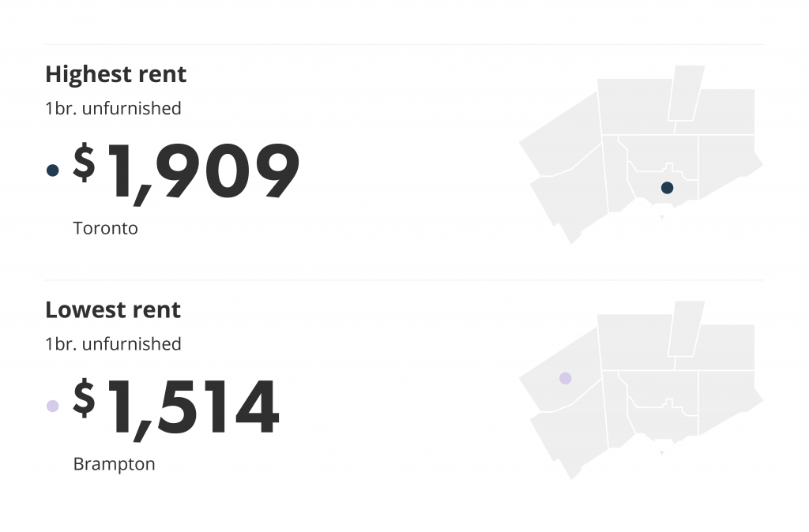
Task: Click 1br. unfurnished under Highest rent
Action: 113,108
